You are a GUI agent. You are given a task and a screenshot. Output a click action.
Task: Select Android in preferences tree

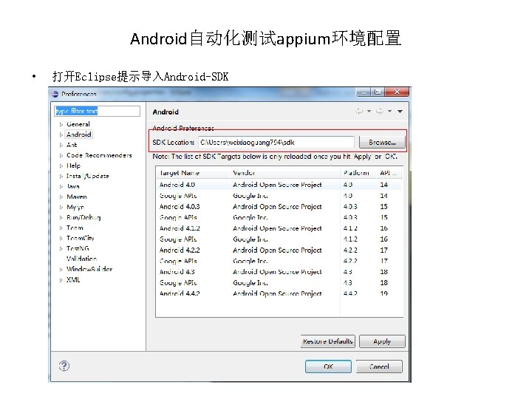79,134
